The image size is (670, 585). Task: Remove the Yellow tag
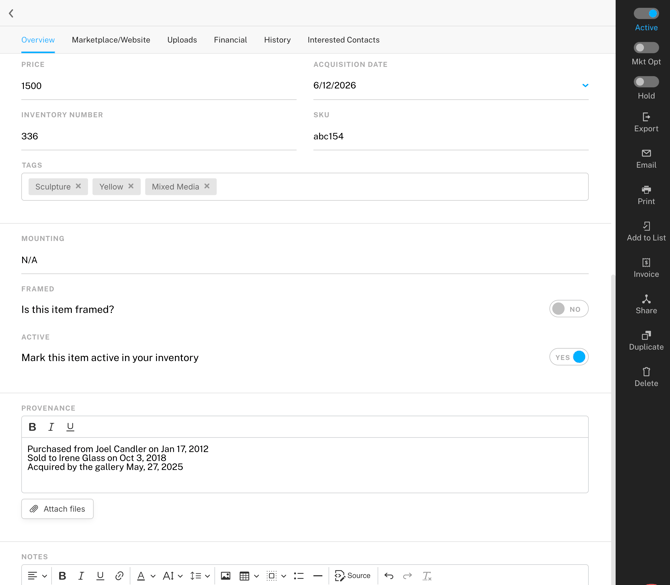[x=131, y=186]
